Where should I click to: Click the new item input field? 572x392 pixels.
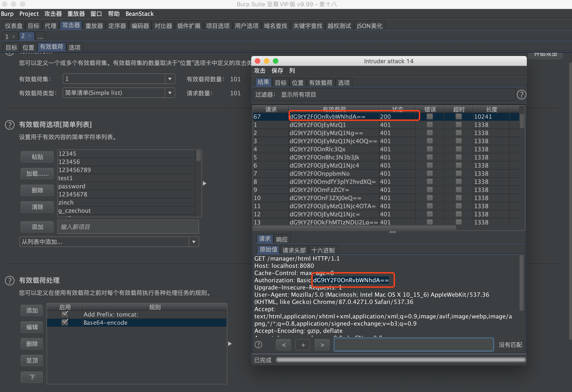[128, 227]
